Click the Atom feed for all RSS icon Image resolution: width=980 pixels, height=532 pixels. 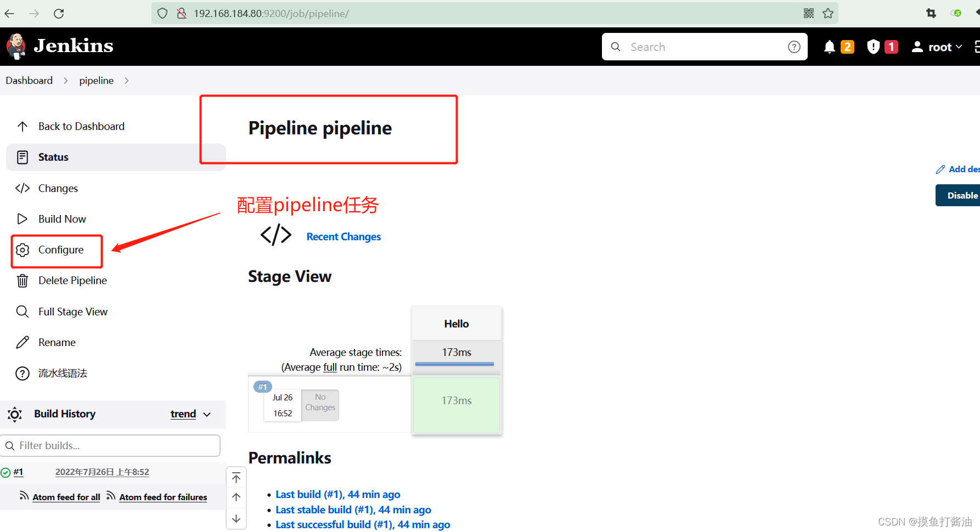coord(24,496)
